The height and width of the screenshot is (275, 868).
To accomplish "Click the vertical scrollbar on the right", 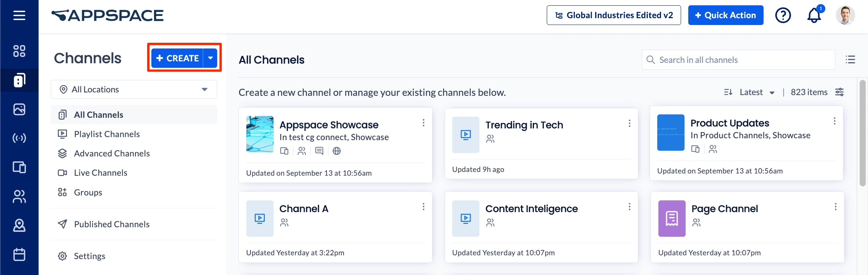I will click(x=863, y=133).
